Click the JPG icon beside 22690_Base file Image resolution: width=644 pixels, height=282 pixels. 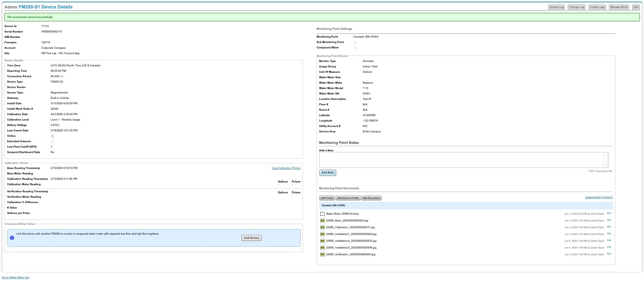click(x=322, y=221)
